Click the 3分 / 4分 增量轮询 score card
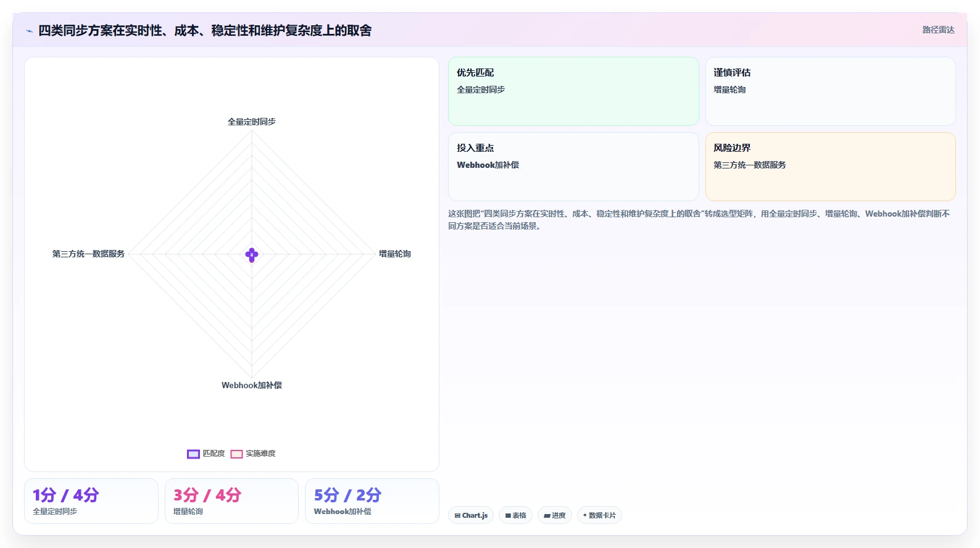Screen dimensions: 980x548 point(231,501)
